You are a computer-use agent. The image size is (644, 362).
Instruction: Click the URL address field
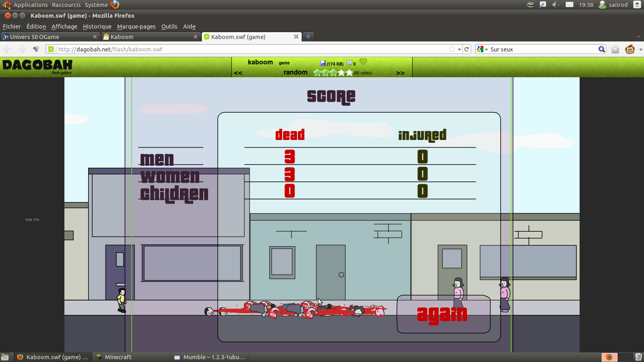(250, 49)
